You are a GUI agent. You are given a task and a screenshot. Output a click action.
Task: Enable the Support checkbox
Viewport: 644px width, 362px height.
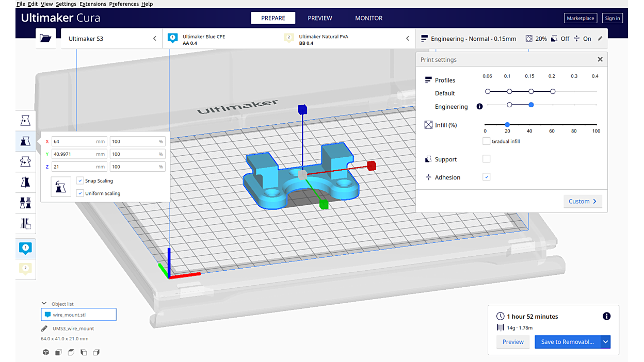coord(486,159)
